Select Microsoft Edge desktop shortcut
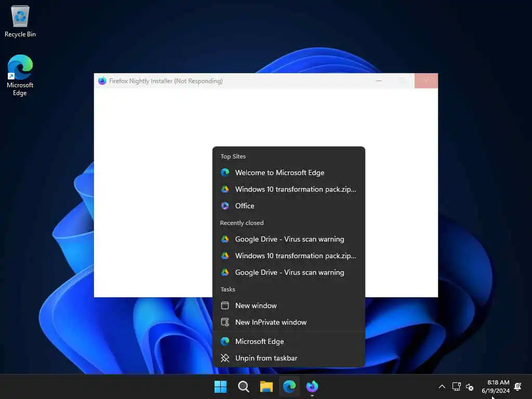532x399 pixels. [20, 75]
